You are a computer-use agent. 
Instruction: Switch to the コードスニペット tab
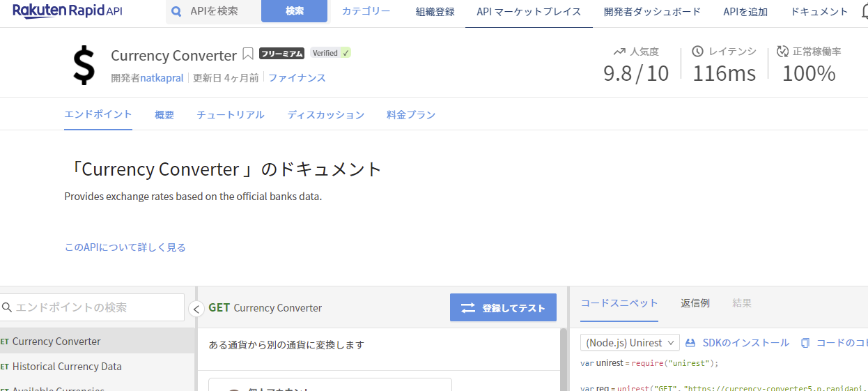(619, 303)
